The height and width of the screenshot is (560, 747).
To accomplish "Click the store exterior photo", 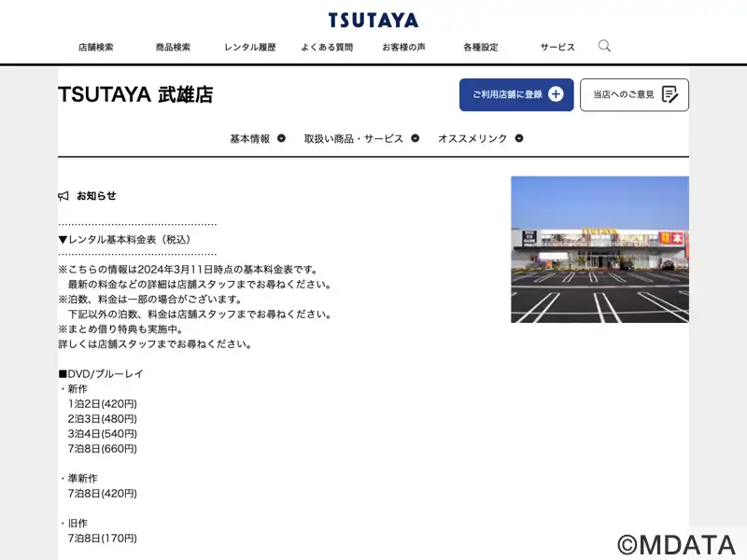I will pos(599,249).
